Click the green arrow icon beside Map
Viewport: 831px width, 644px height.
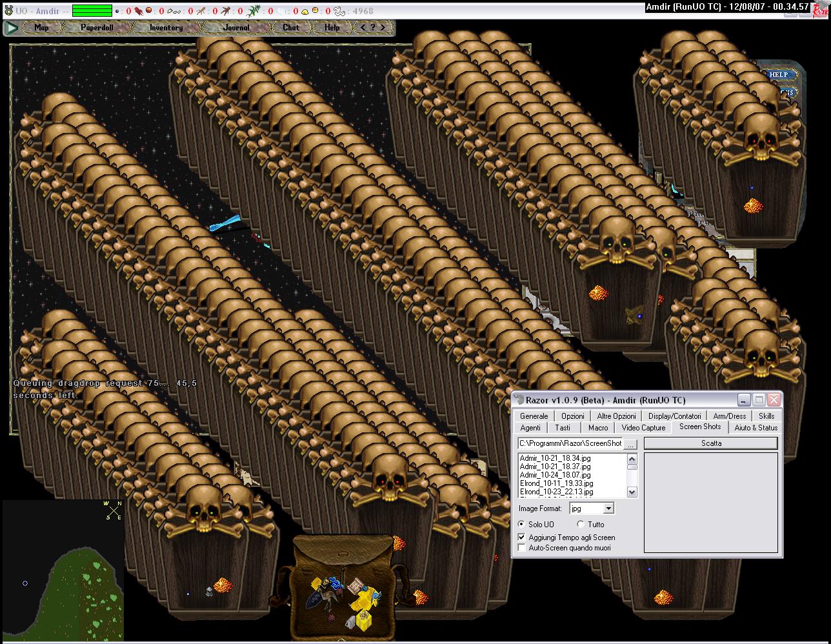tap(11, 28)
